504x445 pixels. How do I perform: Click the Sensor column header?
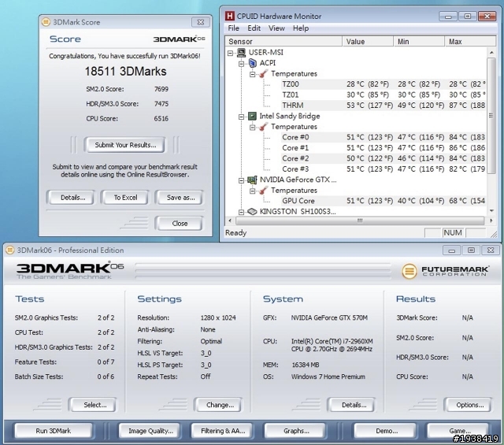pyautogui.click(x=283, y=42)
